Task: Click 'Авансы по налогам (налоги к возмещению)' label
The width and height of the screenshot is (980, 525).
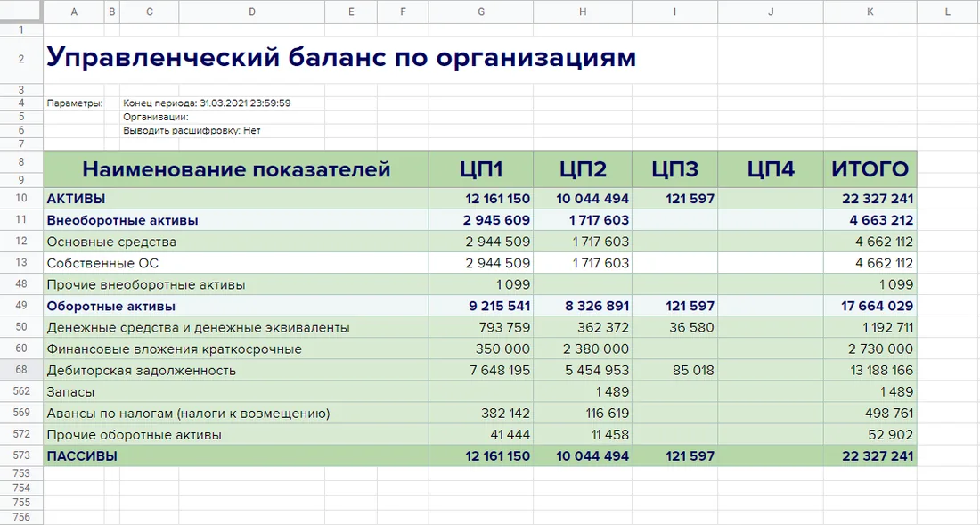Action: tap(188, 413)
